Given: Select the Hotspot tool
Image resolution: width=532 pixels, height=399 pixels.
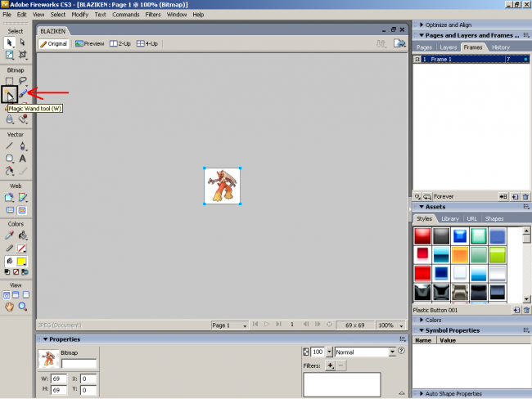Looking at the screenshot, I should [9, 198].
